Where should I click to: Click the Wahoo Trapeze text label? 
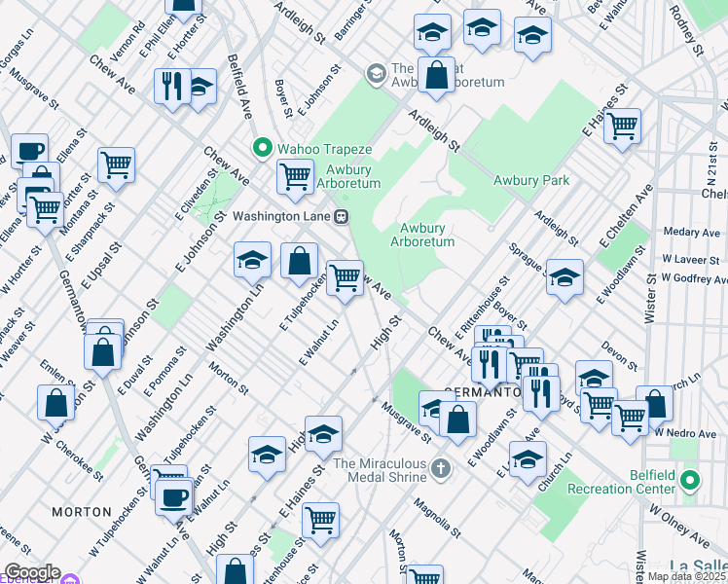point(324,149)
